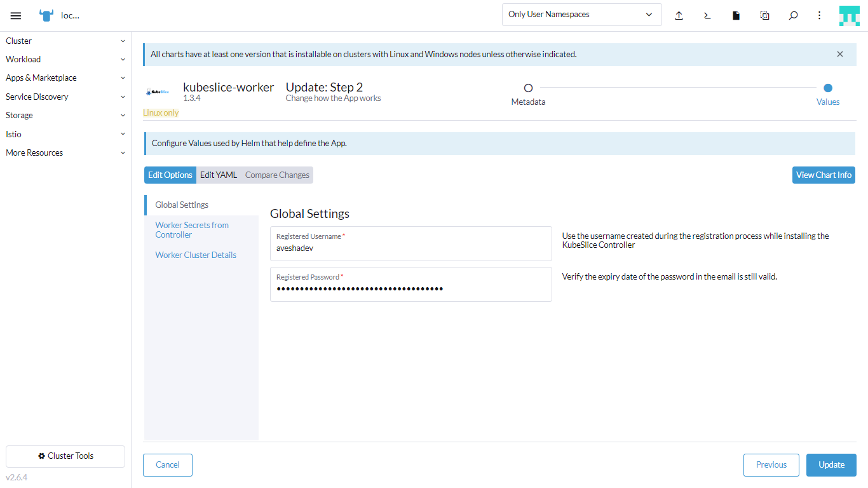Dismiss the Linux and Windows nodes banner
The image size is (868, 488).
click(x=840, y=54)
